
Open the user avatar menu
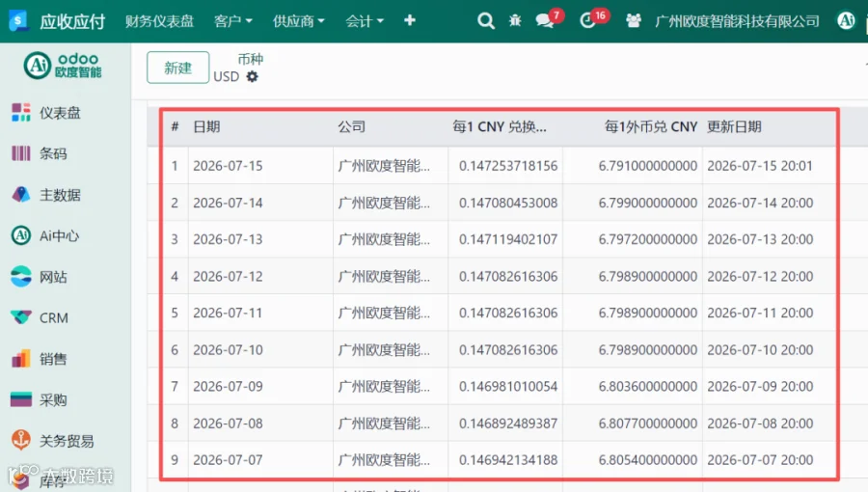click(846, 20)
